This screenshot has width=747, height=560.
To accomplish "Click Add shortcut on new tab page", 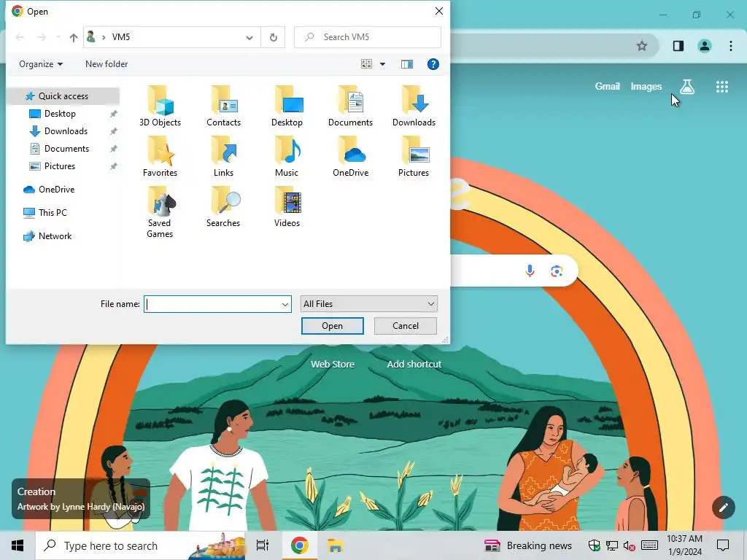I will tap(414, 365).
